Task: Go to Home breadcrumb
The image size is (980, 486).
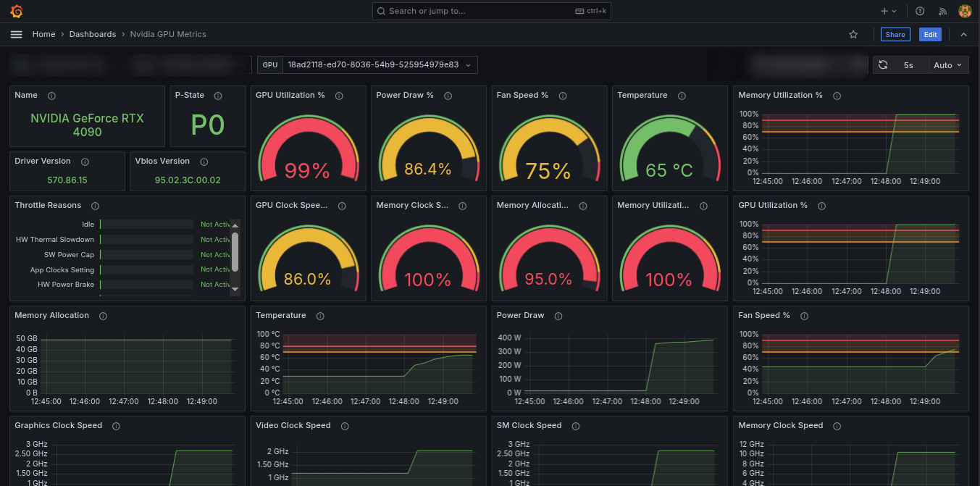Action: 43,34
